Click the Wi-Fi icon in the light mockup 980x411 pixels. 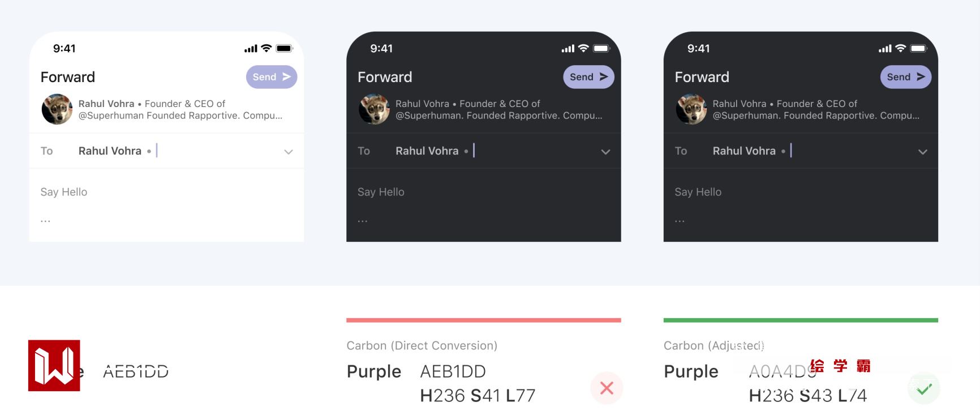pyautogui.click(x=266, y=49)
